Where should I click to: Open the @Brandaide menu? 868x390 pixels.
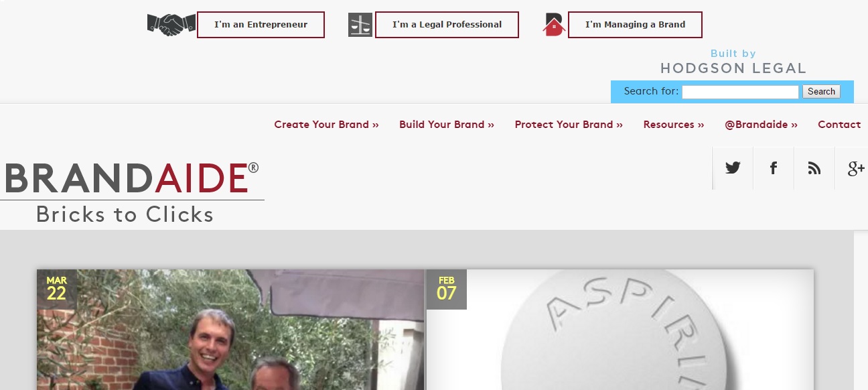[x=761, y=125]
